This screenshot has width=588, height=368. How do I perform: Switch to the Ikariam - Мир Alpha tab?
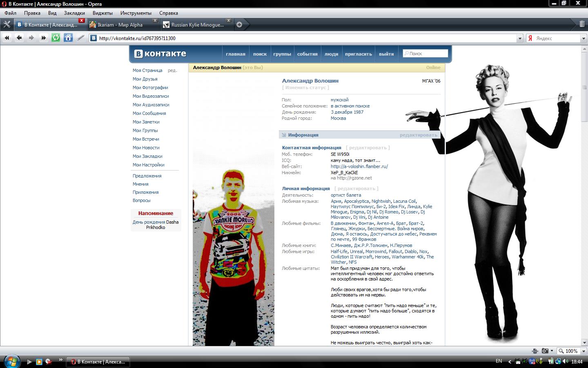click(x=124, y=25)
